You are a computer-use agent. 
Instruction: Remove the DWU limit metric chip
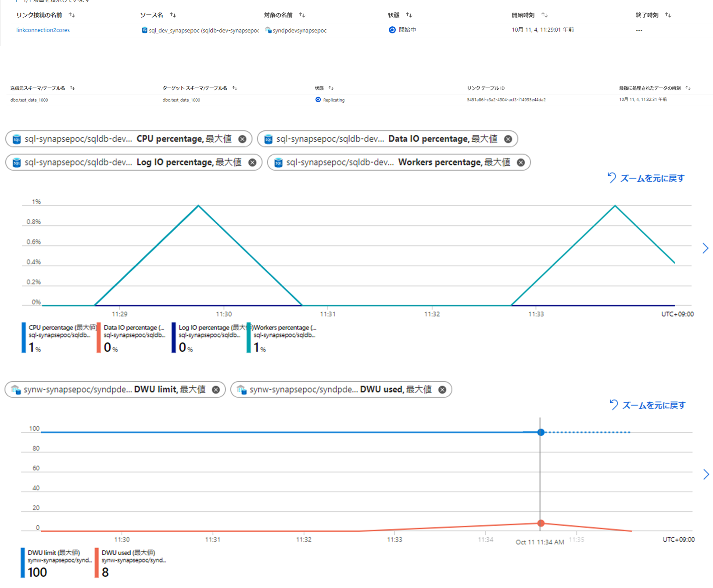[x=216, y=390]
